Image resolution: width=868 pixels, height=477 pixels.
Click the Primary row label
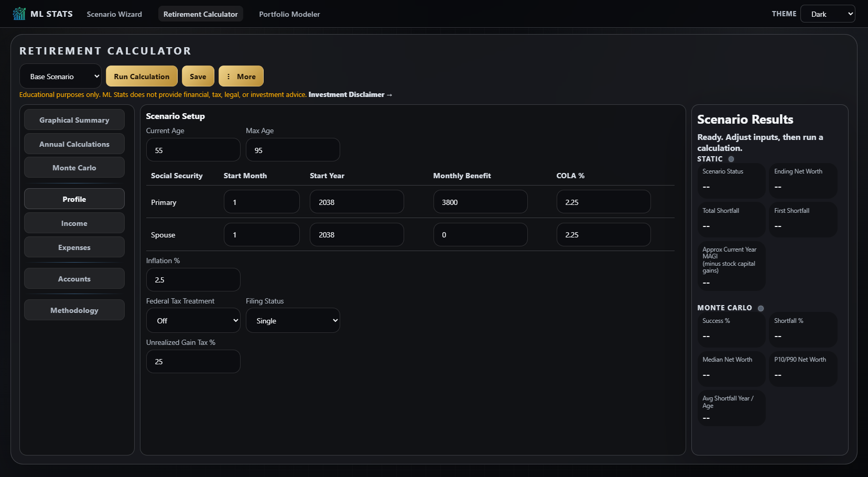click(164, 202)
